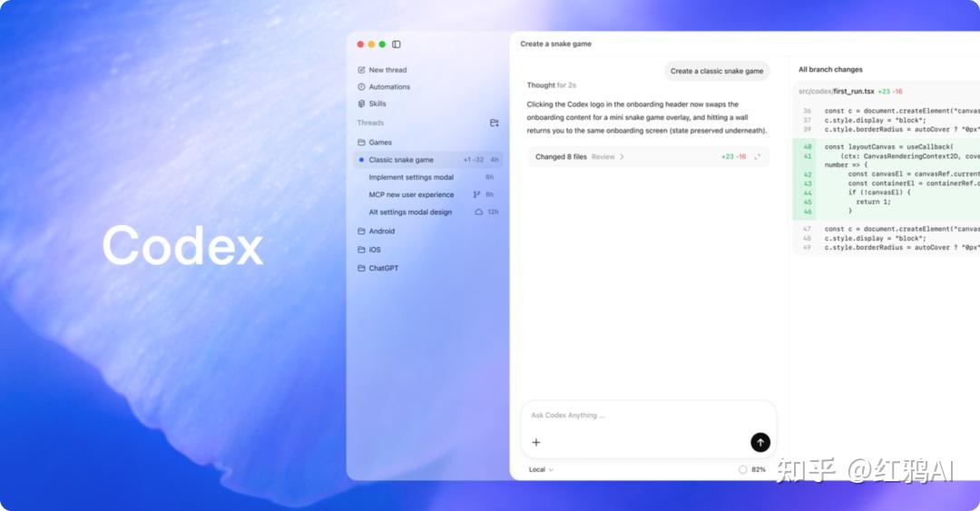Click the Games folder icon
This screenshot has width=980, height=511.
click(361, 142)
